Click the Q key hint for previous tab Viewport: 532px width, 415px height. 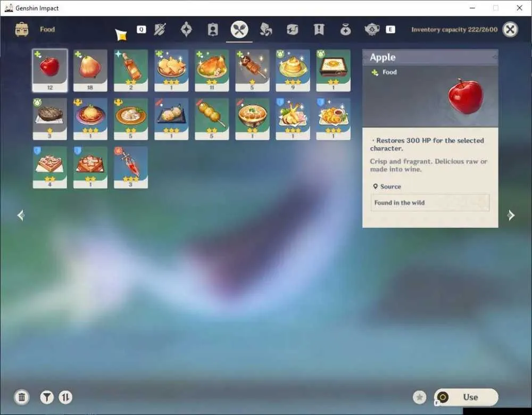(141, 29)
